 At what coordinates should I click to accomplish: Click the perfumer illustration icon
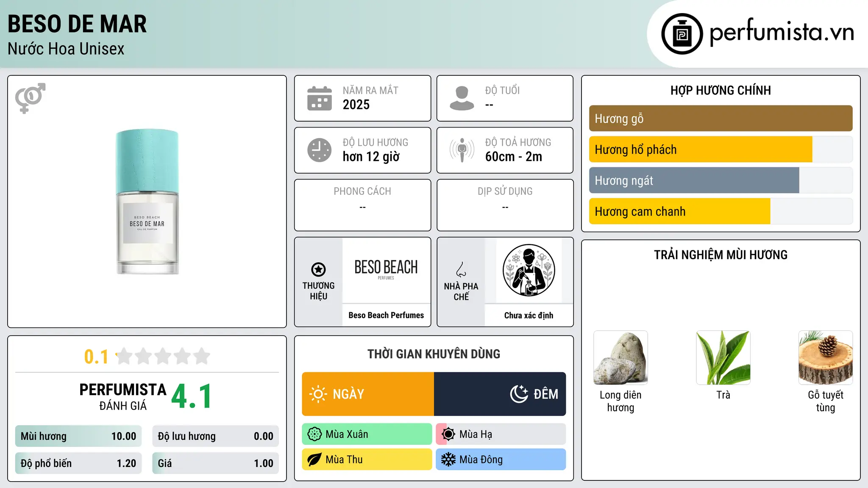529,270
